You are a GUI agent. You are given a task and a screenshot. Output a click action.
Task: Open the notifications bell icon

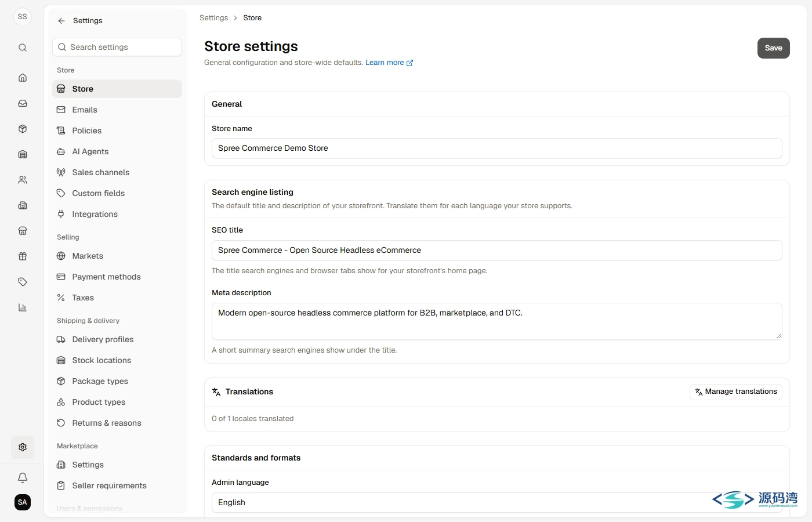(x=23, y=478)
